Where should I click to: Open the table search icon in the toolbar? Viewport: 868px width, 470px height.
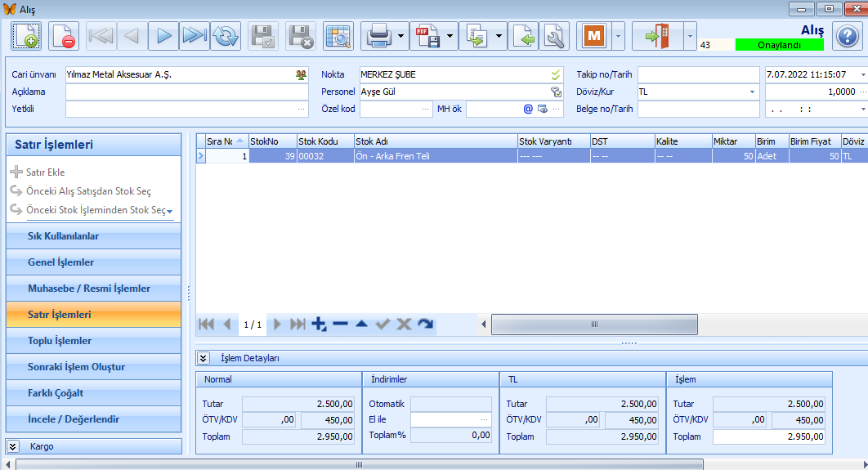click(338, 37)
